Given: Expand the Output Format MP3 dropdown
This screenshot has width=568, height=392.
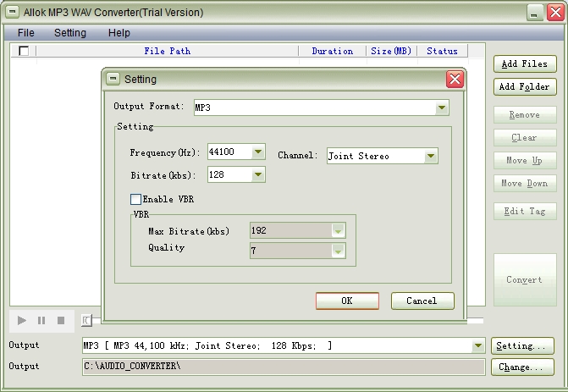Looking at the screenshot, I should pyautogui.click(x=441, y=108).
